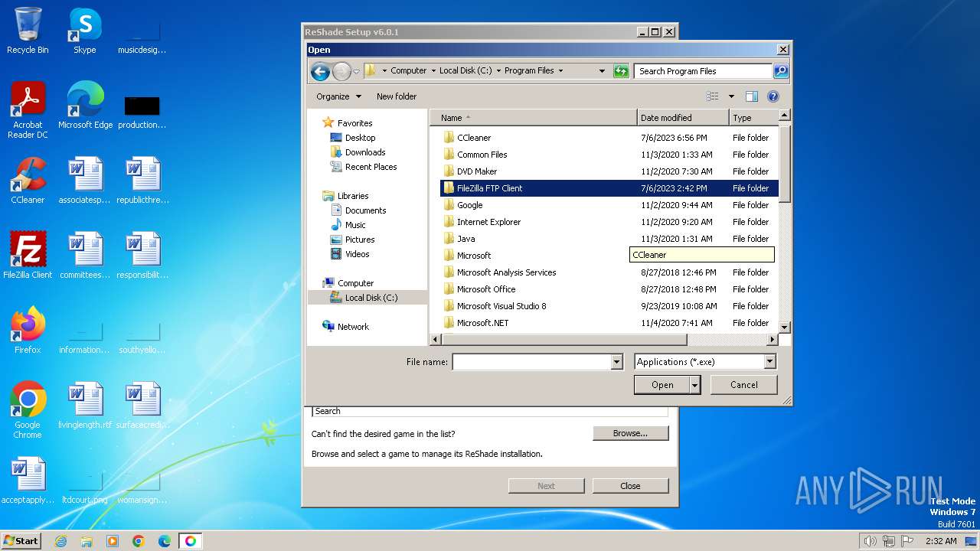The height and width of the screenshot is (551, 980).
Task: Select Firefox desktop shortcut
Action: tap(28, 331)
